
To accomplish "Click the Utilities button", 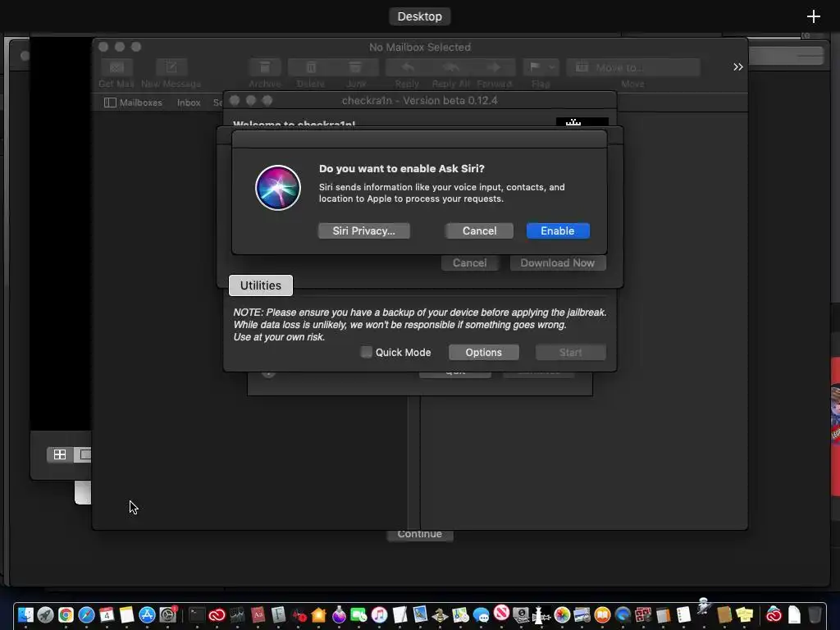I will coord(261,285).
